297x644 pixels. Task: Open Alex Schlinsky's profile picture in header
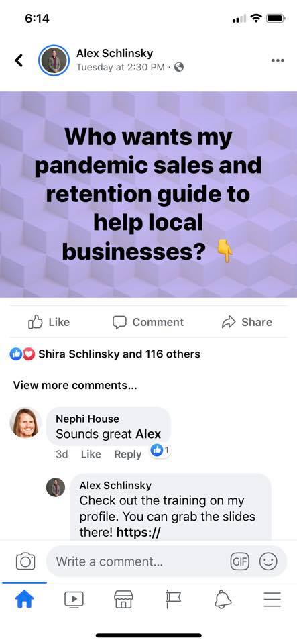point(54,60)
